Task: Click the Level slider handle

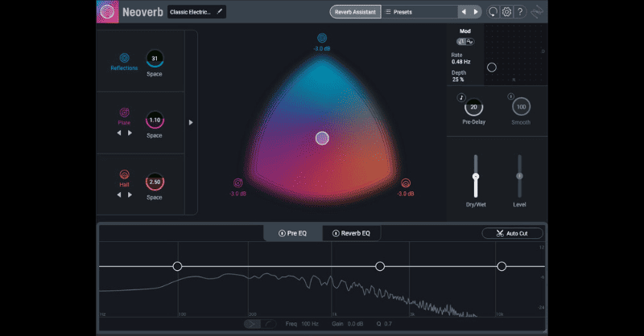Action: [x=519, y=176]
